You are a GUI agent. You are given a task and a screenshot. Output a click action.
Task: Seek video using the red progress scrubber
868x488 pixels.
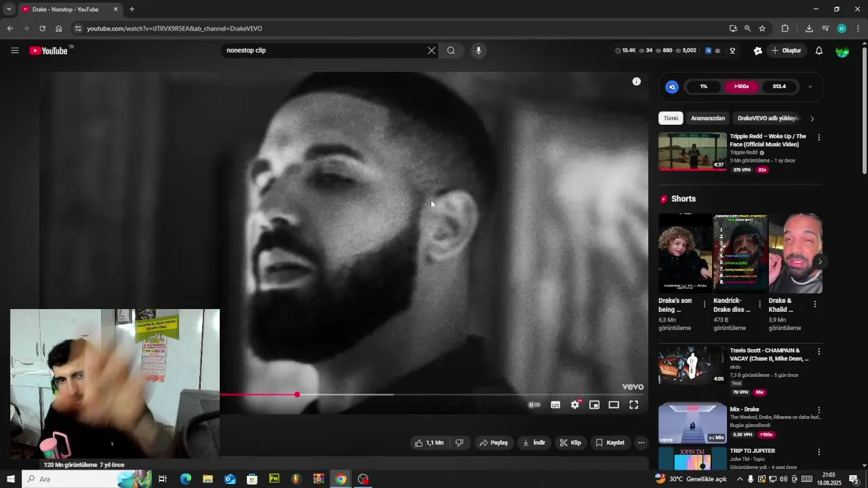[297, 394]
